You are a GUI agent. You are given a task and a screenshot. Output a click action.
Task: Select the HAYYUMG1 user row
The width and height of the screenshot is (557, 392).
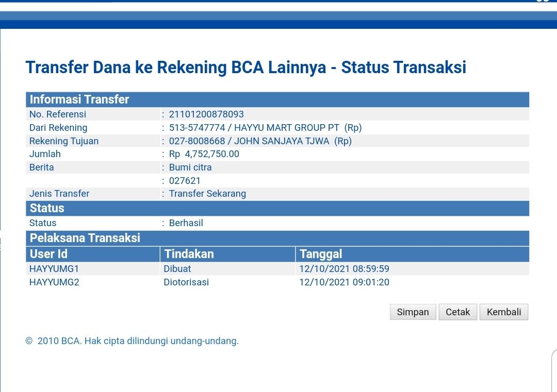click(54, 269)
